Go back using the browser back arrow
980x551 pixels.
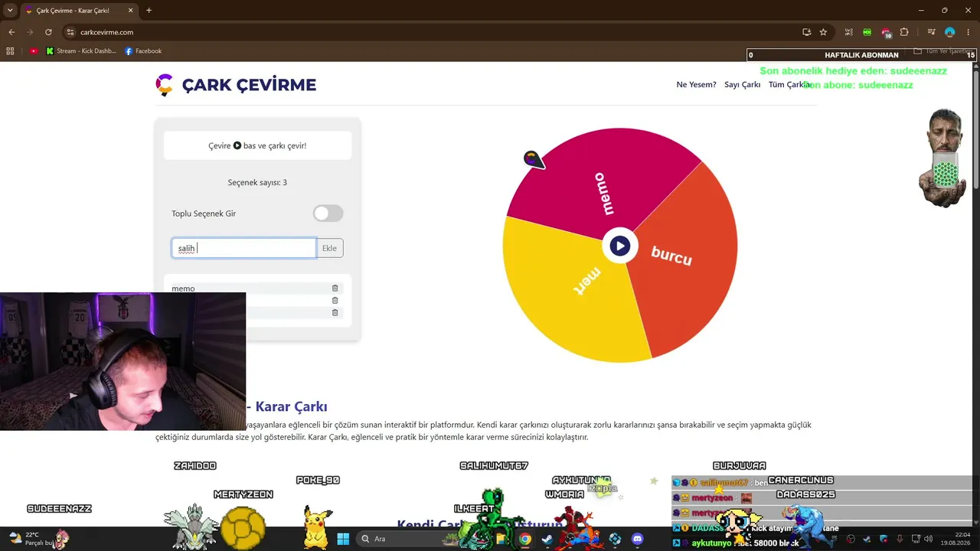11,32
